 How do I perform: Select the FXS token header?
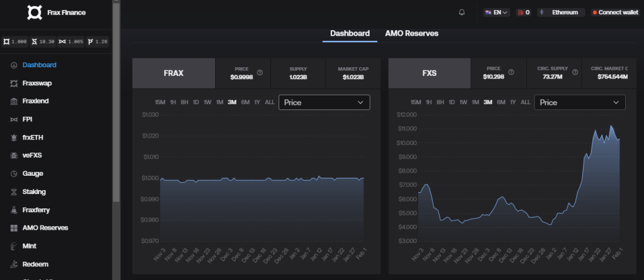tap(429, 73)
